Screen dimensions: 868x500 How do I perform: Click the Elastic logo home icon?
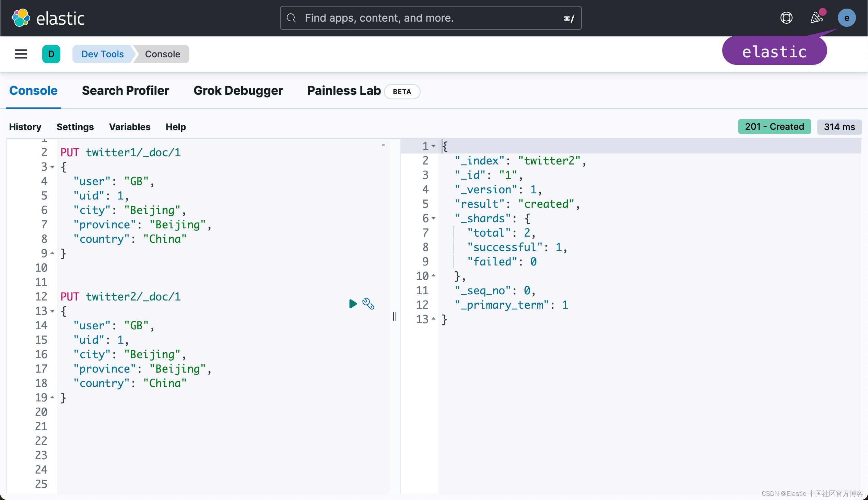click(21, 18)
